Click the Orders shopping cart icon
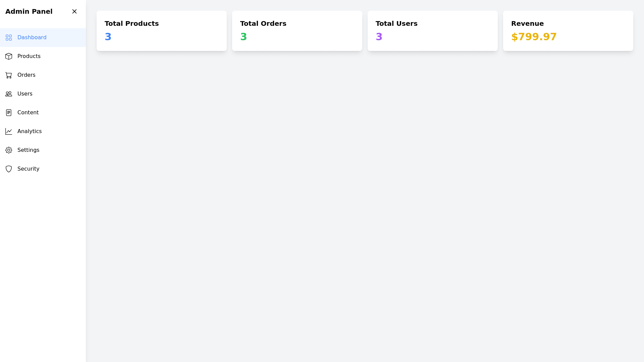 tap(9, 75)
